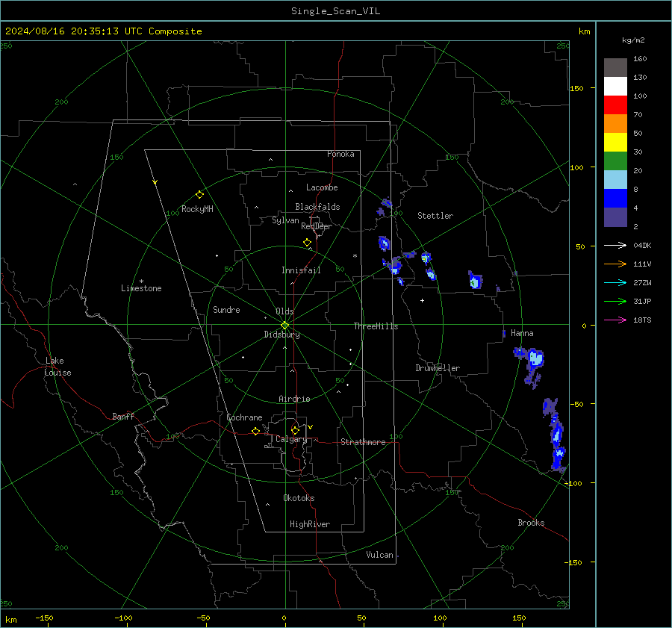
Task: Click the Lacombe town label
Action: click(x=322, y=187)
